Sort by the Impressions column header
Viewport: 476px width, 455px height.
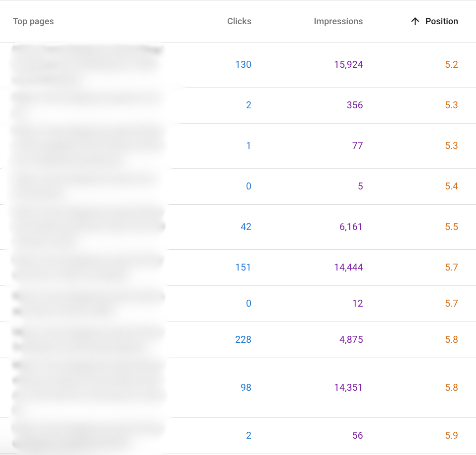pos(338,21)
